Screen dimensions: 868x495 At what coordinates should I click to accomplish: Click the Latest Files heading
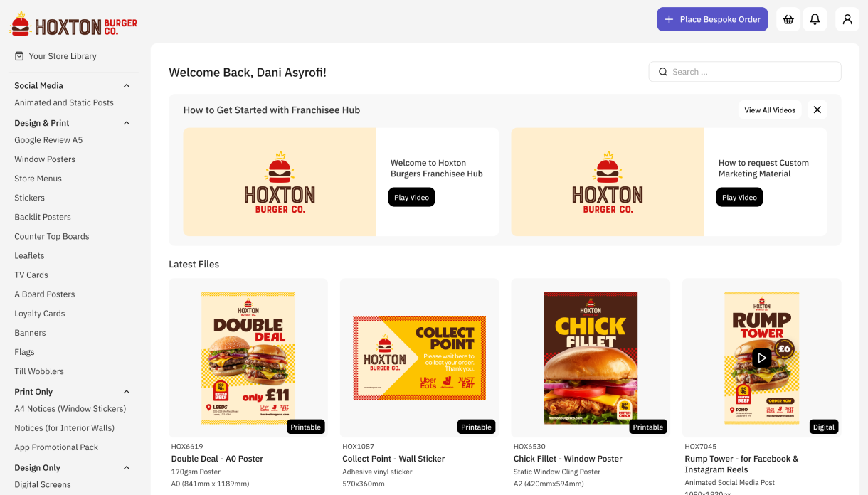click(194, 265)
